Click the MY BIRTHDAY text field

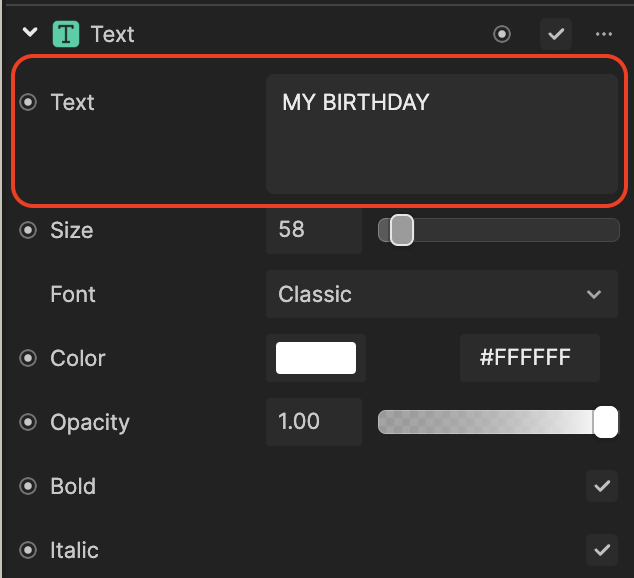pyautogui.click(x=442, y=134)
